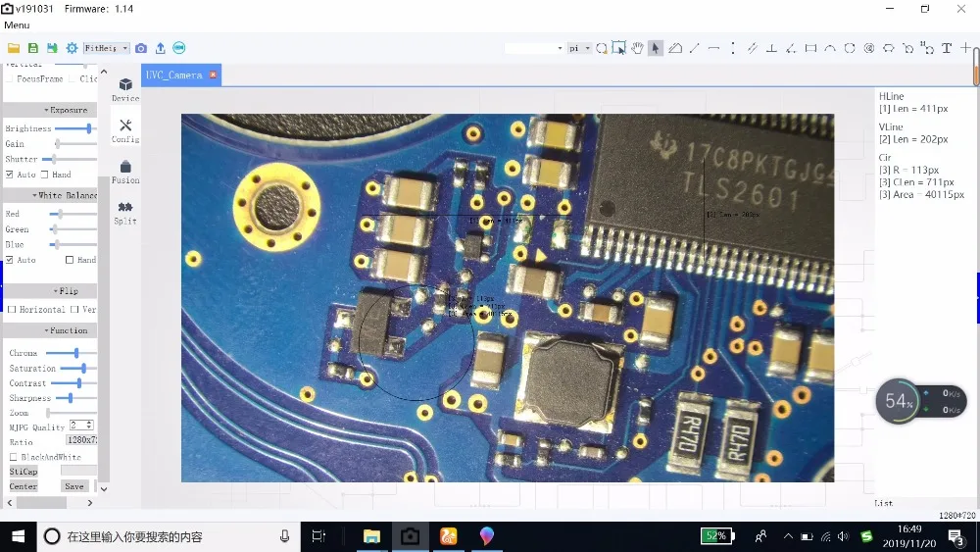
Task: Enable BlackAndWhite checkbox
Action: click(x=13, y=458)
